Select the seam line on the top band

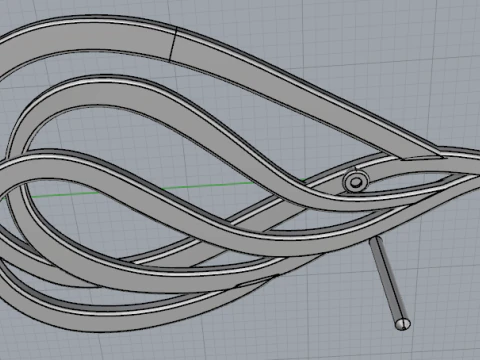(x=173, y=44)
